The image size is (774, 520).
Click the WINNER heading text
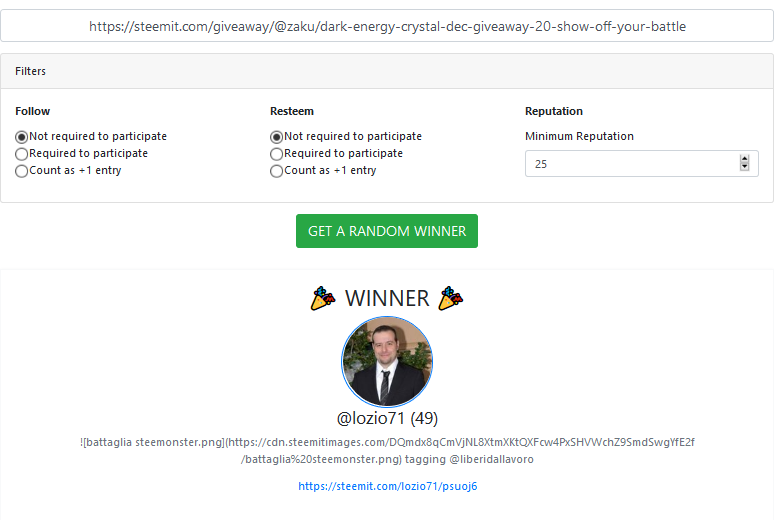[x=387, y=298]
